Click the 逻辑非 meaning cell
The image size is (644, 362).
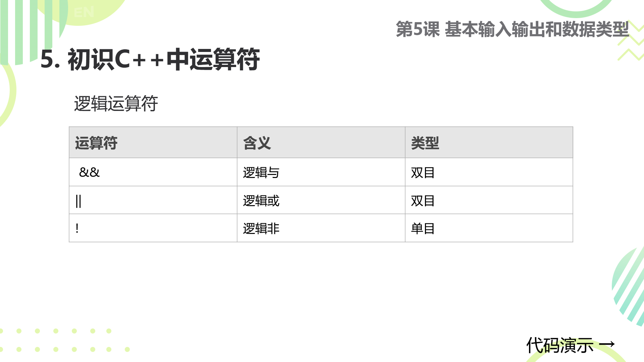(x=321, y=228)
